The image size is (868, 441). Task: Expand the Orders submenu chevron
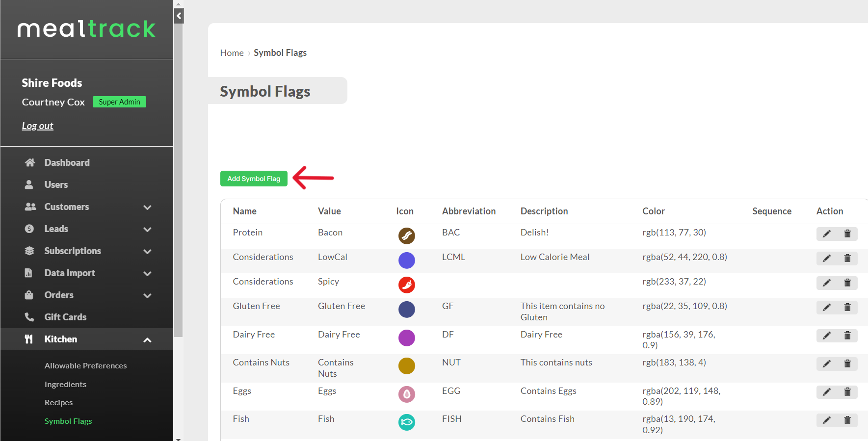tap(147, 296)
